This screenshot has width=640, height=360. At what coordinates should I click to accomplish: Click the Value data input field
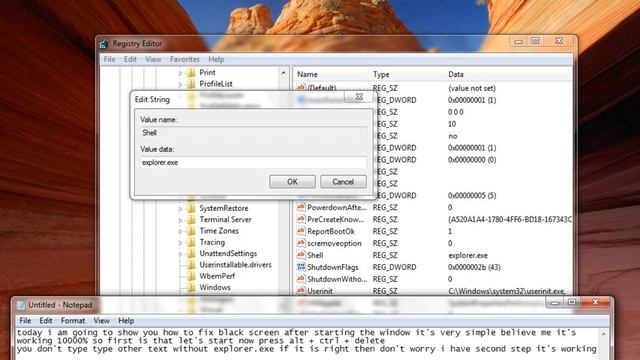(x=253, y=162)
